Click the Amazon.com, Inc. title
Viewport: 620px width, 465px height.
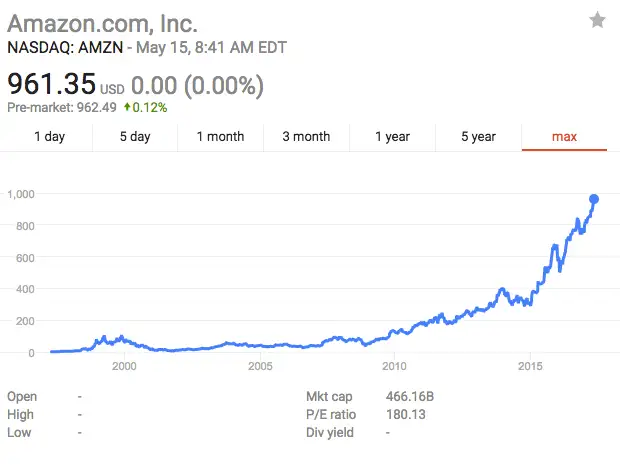103,22
